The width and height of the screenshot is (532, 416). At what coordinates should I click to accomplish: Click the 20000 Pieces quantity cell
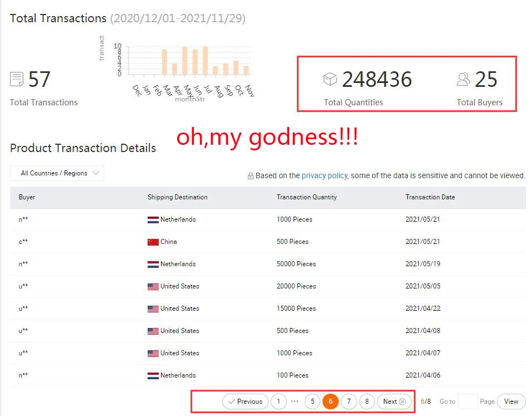click(x=296, y=286)
